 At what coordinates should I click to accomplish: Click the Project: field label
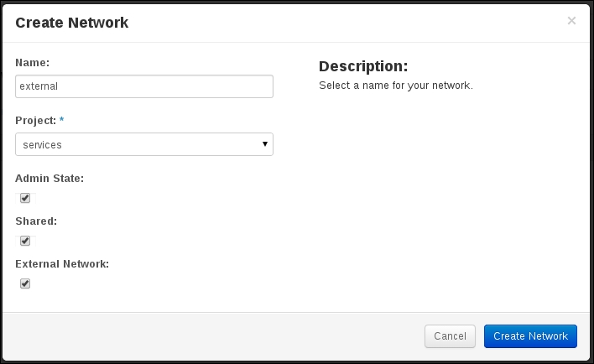35,121
